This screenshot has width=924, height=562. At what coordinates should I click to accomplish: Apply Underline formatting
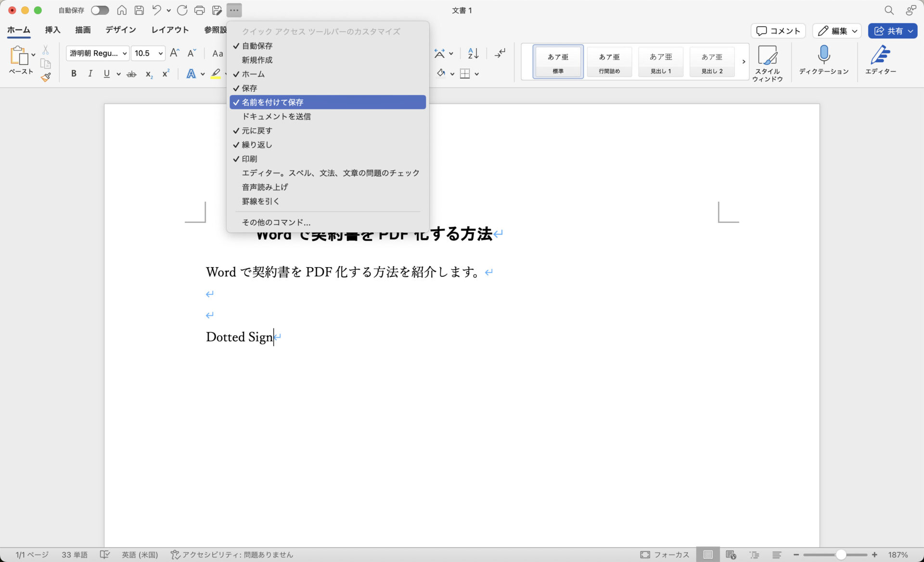point(106,74)
